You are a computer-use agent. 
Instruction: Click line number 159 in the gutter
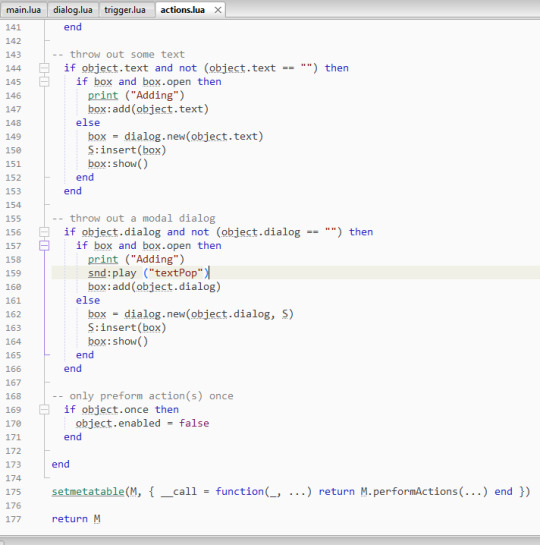click(x=13, y=273)
